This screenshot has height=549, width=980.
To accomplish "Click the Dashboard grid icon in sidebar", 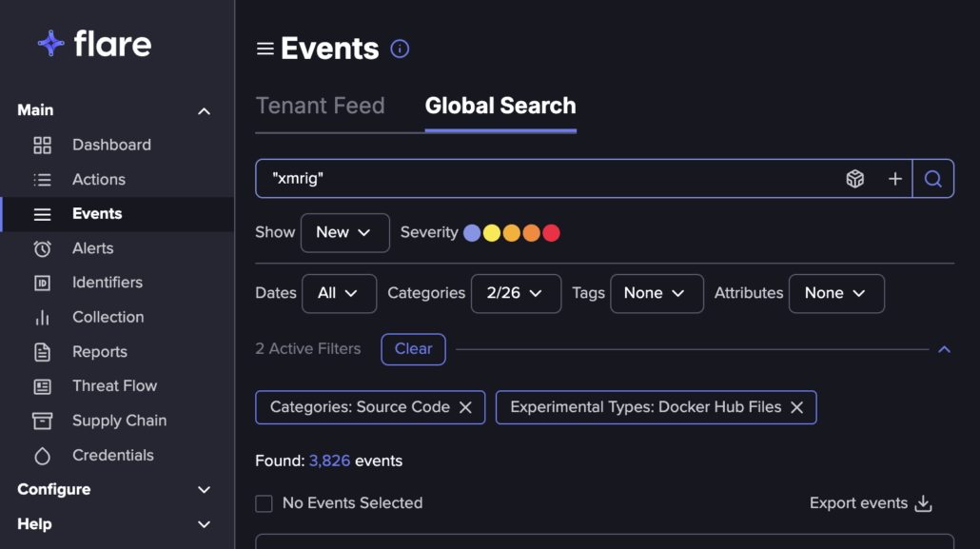I will click(42, 145).
